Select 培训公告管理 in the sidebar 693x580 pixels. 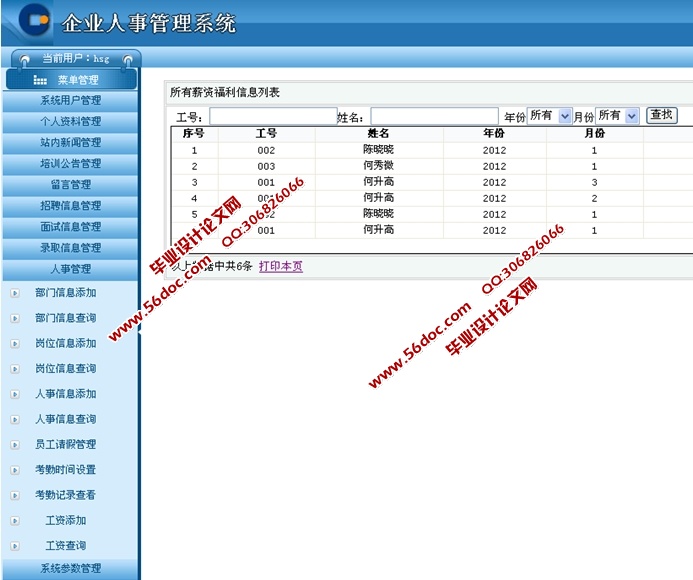pos(70,163)
